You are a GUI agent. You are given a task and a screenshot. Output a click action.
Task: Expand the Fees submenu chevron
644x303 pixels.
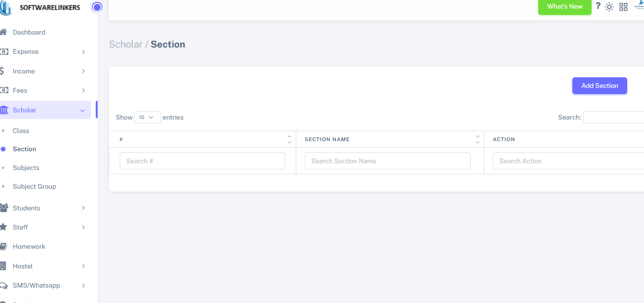pyautogui.click(x=83, y=91)
